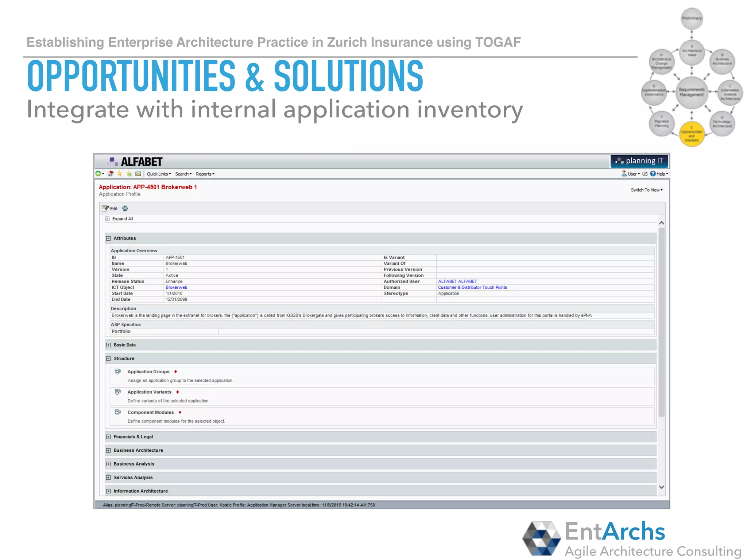This screenshot has height=560, width=747.
Task: Click the envelope mail icon
Action: (138, 174)
